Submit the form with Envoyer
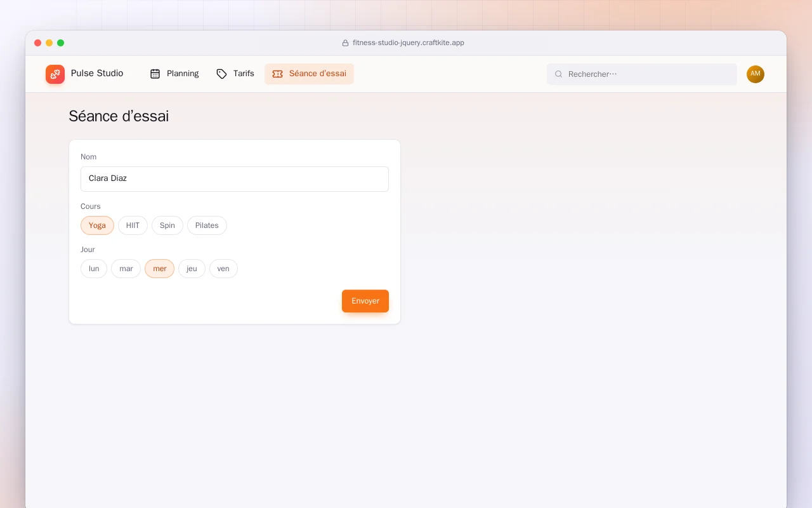This screenshot has height=508, width=812. pos(365,301)
